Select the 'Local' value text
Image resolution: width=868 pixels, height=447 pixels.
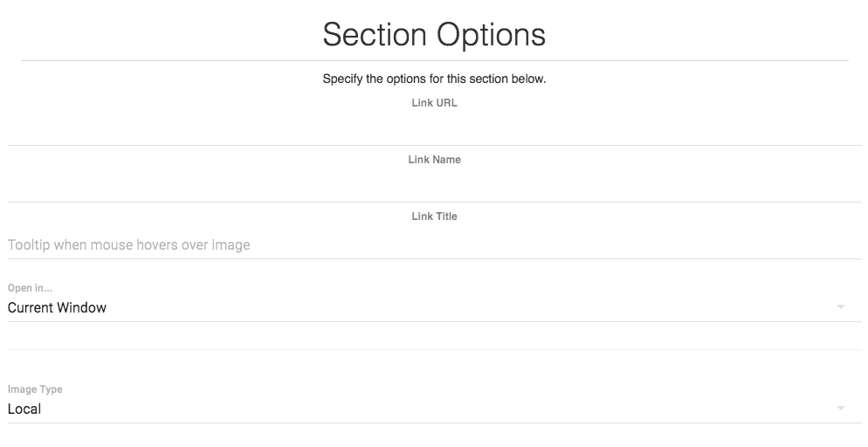pyautogui.click(x=24, y=409)
